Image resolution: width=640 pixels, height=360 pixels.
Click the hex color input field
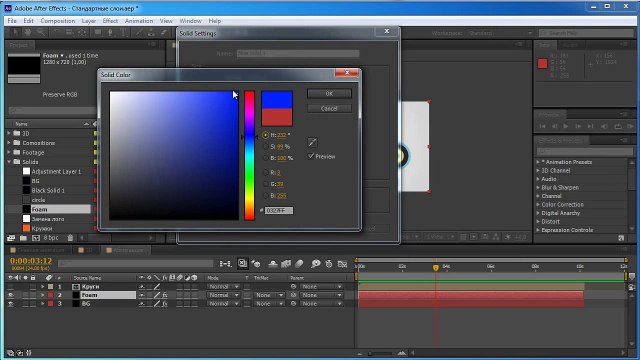[x=279, y=211]
